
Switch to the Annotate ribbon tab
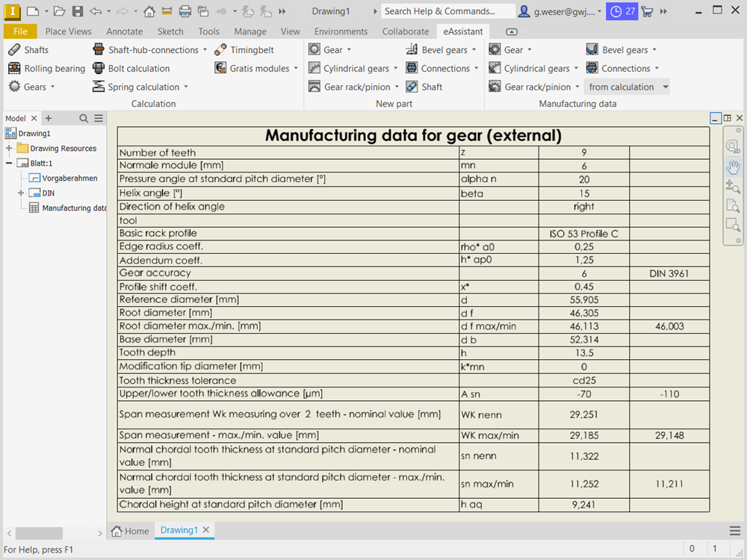tap(124, 31)
